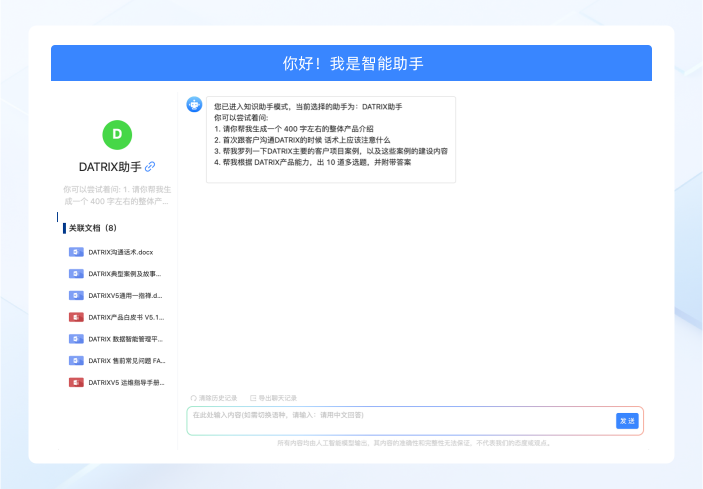The image size is (703, 489).
Task: Open the DATRIX沟通话术.docx document
Action: pyautogui.click(x=120, y=252)
